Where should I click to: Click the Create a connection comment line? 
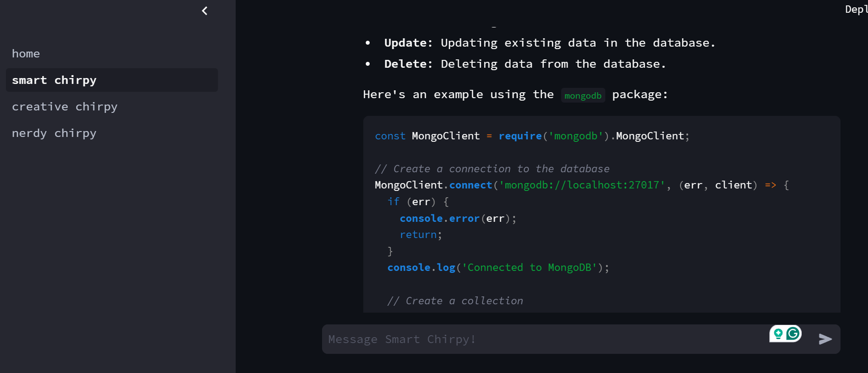pos(492,169)
